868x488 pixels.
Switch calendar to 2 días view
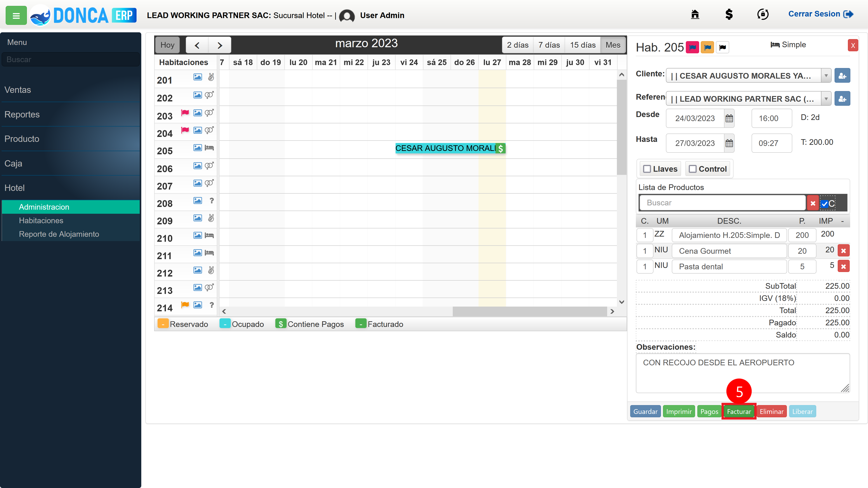(x=518, y=45)
